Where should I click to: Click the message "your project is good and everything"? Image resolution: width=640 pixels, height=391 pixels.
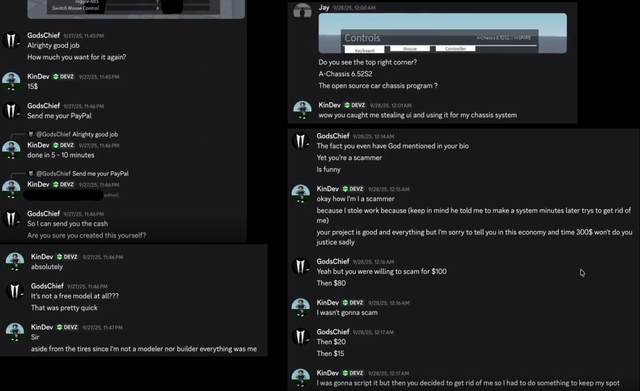click(x=474, y=237)
